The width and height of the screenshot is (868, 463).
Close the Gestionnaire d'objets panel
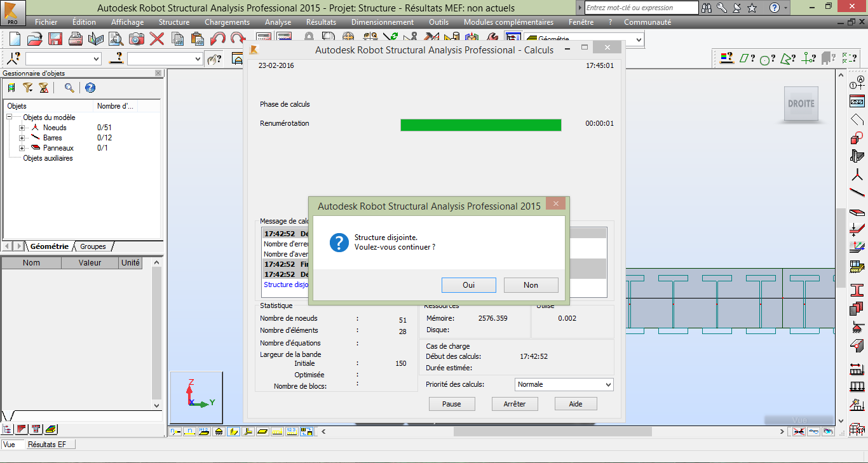pyautogui.click(x=158, y=73)
